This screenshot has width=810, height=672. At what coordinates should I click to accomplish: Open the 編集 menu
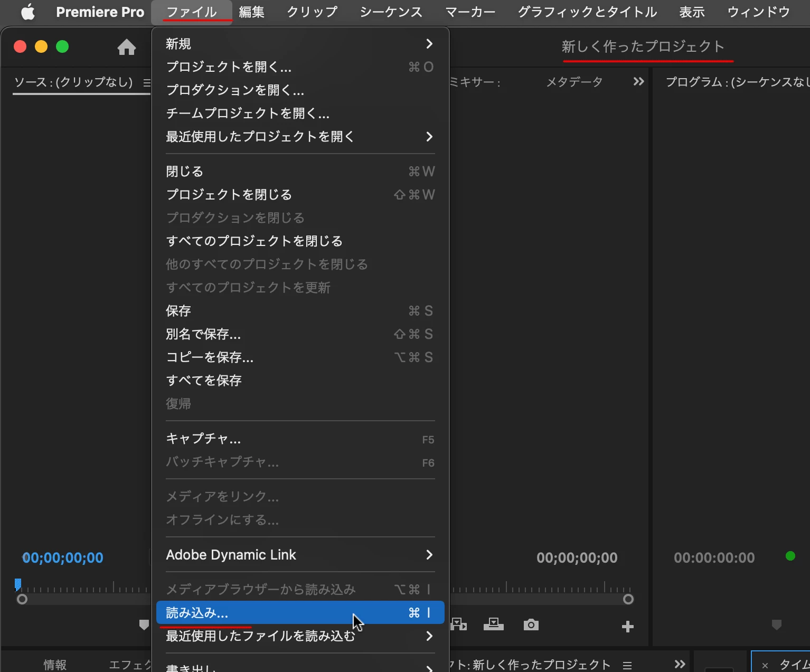pyautogui.click(x=251, y=12)
